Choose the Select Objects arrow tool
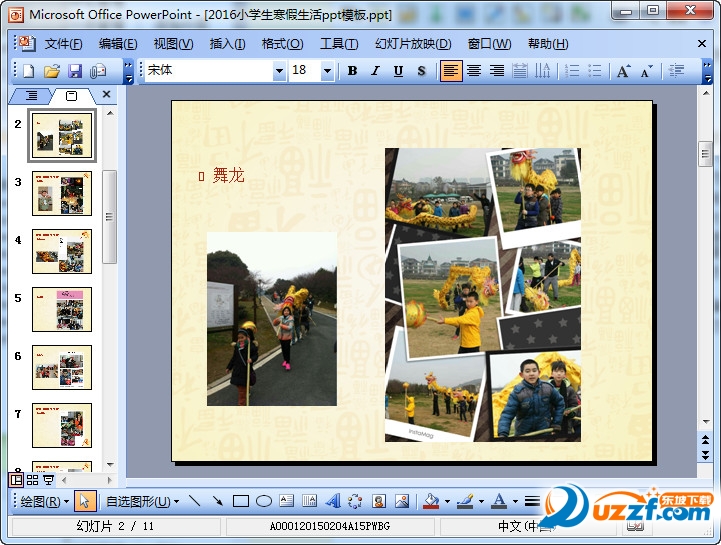721x545 pixels. pyautogui.click(x=85, y=501)
